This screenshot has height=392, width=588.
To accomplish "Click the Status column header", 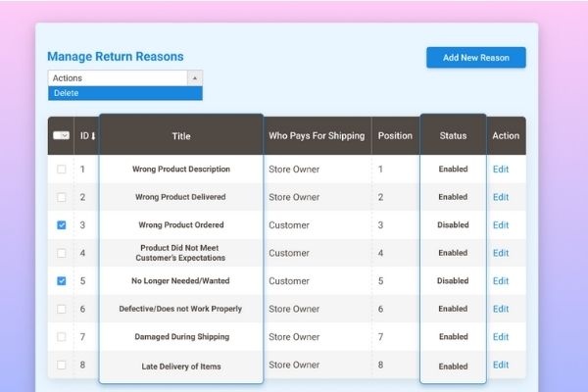I will 453,136.
